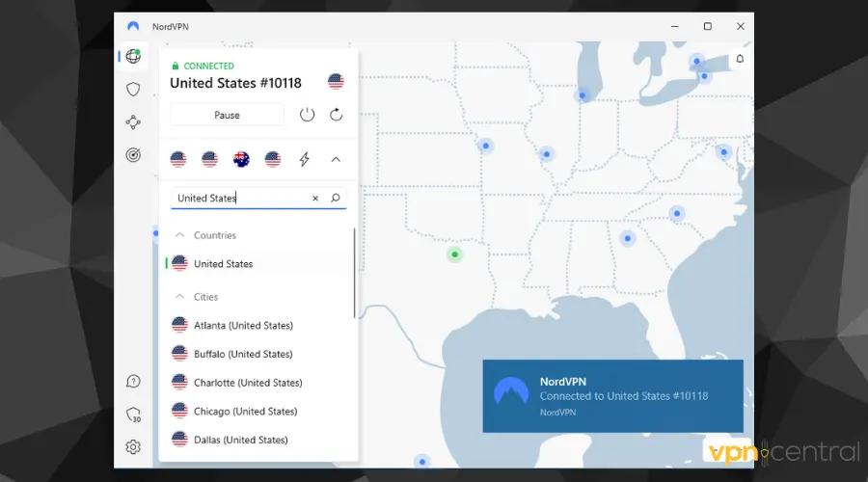Maximize the NordVPN window
The width and height of the screenshot is (868, 482).
(708, 26)
